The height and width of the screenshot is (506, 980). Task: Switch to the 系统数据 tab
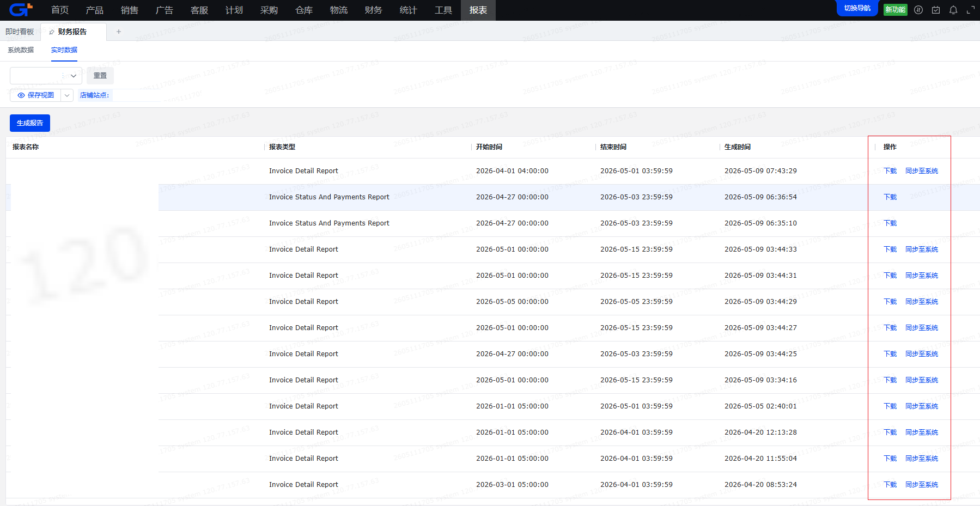[21, 50]
